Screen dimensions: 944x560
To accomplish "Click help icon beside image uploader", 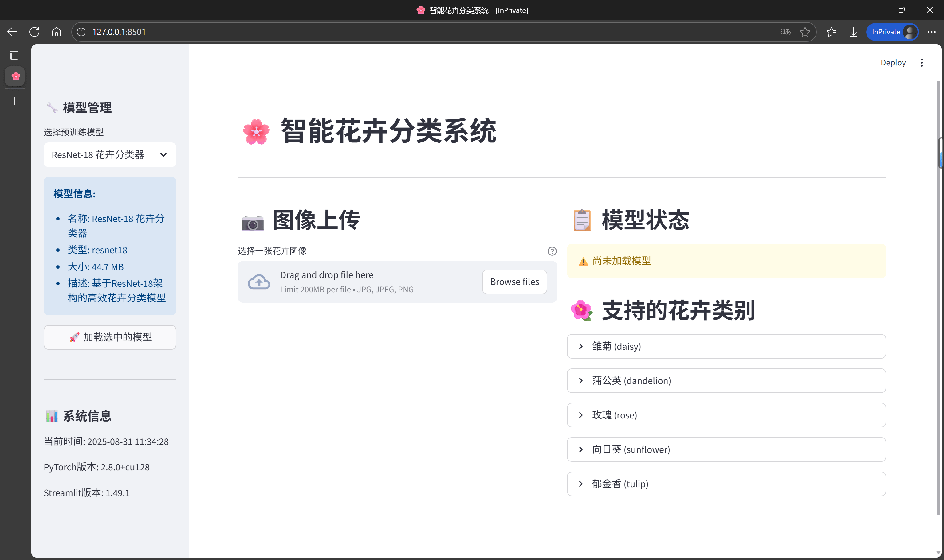I will click(x=552, y=251).
